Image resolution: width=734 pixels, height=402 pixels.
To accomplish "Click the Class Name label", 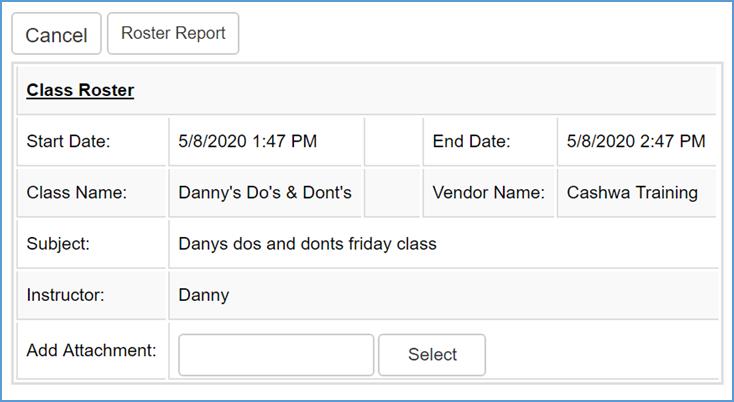I will (76, 192).
